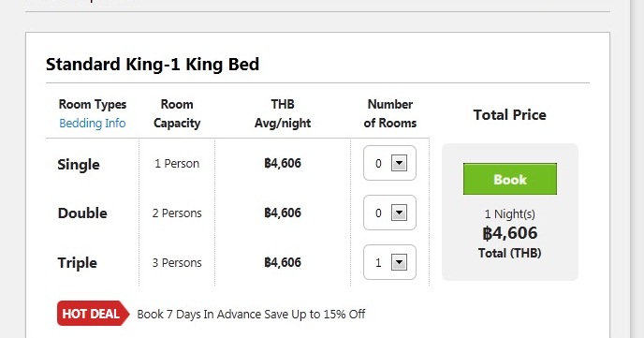Click the Triple row 3 Persons capacity
The width and height of the screenshot is (644, 338).
tap(177, 263)
